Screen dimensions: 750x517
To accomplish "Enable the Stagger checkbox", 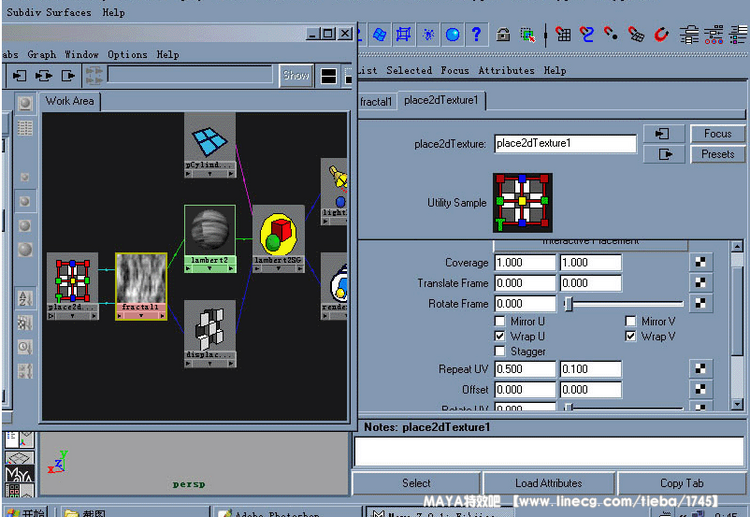I will 500,351.
